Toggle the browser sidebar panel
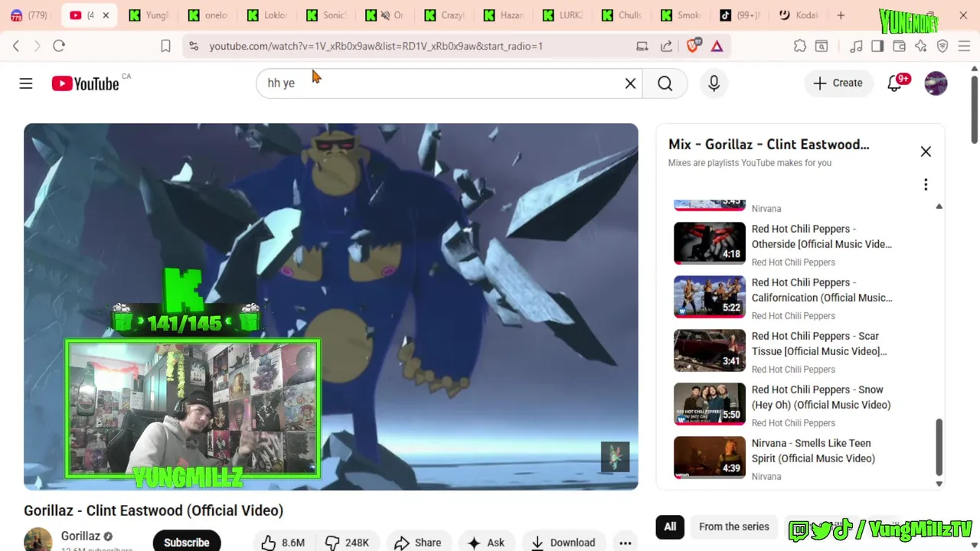Screen dimensions: 980x551 click(877, 46)
